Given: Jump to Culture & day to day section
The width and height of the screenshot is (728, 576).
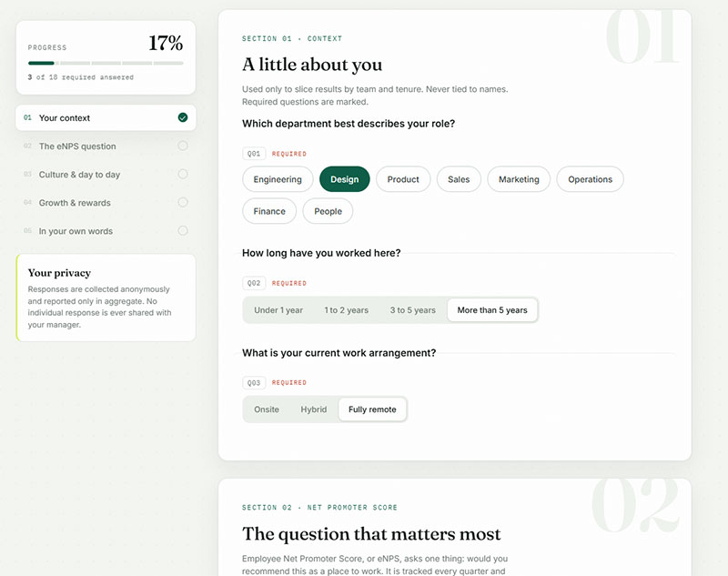Looking at the screenshot, I should pos(106,175).
